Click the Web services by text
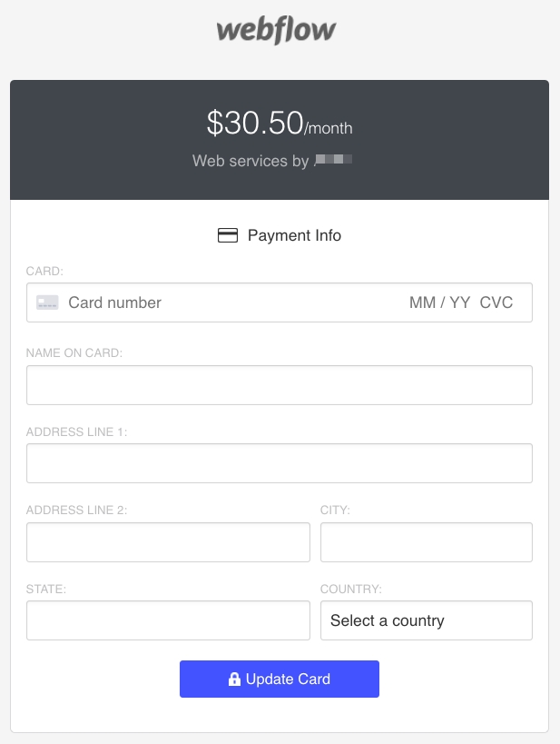The image size is (560, 744). coord(251,161)
